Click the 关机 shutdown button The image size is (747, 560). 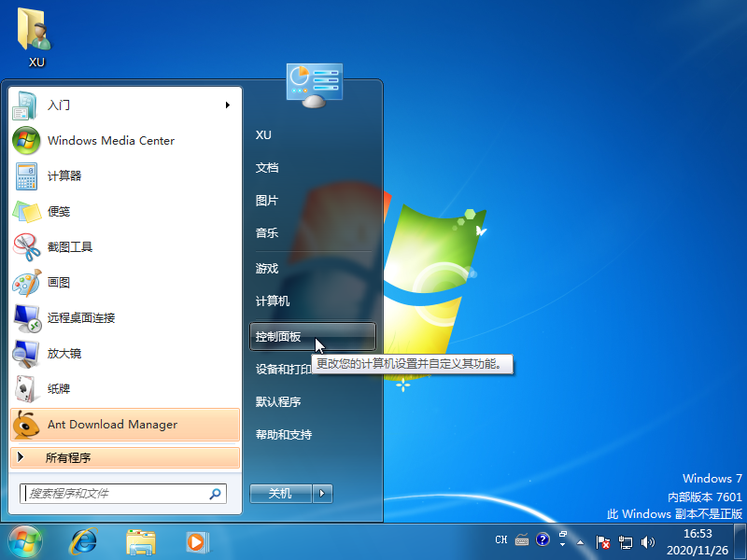pos(280,494)
